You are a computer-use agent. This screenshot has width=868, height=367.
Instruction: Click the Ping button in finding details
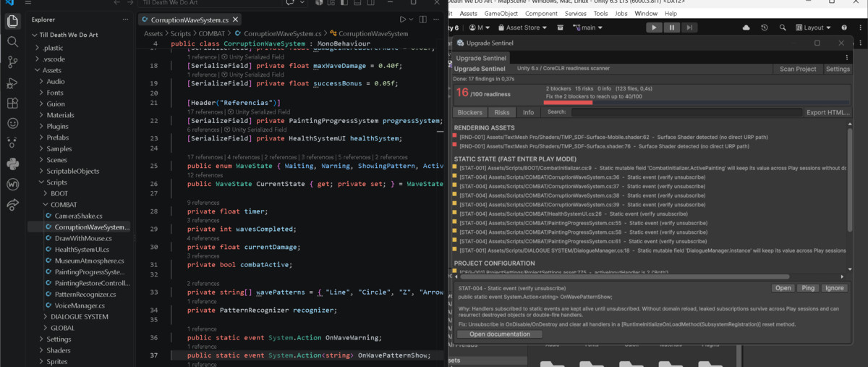[808, 288]
